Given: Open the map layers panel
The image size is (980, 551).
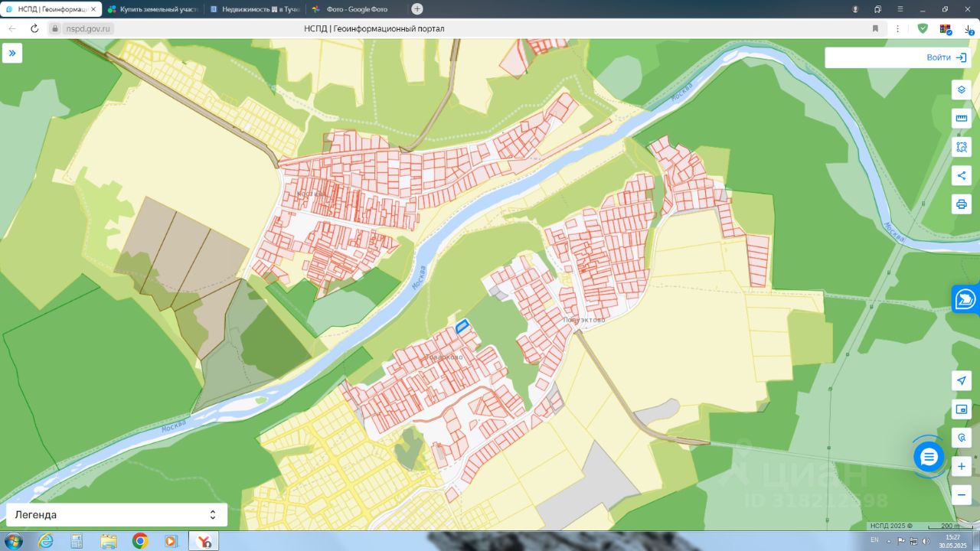Looking at the screenshot, I should tap(961, 90).
